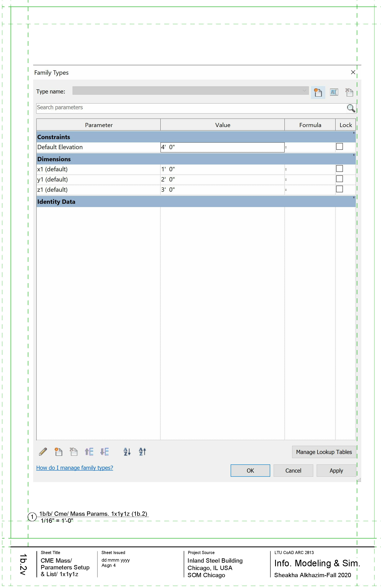Click the Cancel button
The height and width of the screenshot is (588, 381).
click(x=293, y=470)
